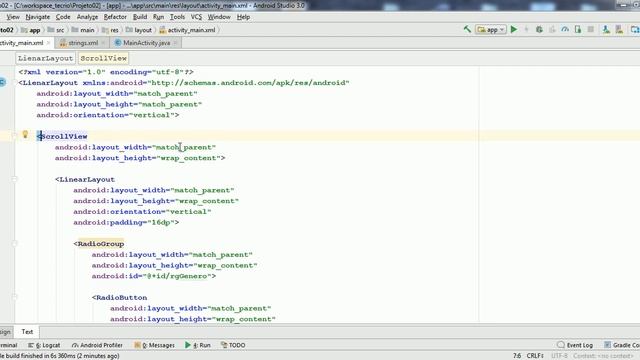
Task: Open the Analyze menu
Action: [87, 17]
